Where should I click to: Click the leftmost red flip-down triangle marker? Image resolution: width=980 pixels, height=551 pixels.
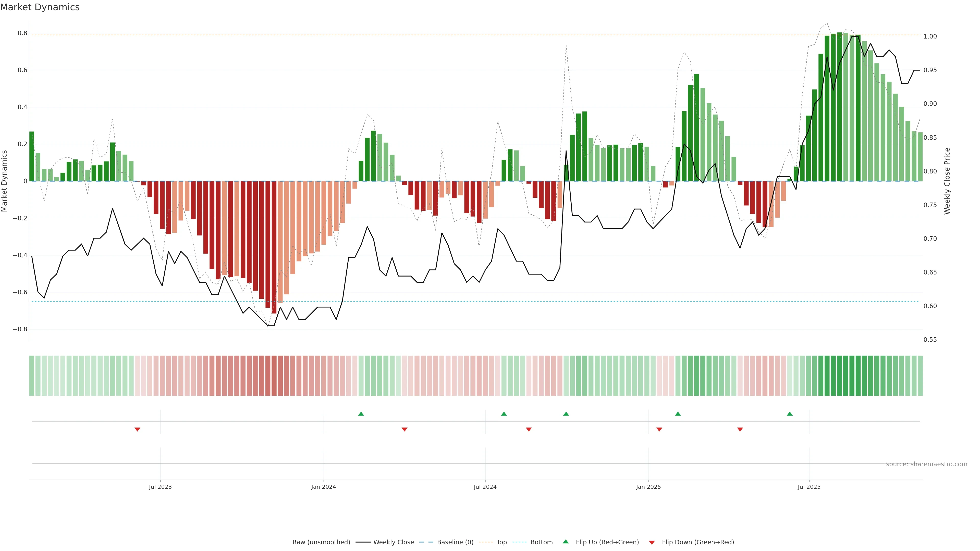(x=137, y=429)
